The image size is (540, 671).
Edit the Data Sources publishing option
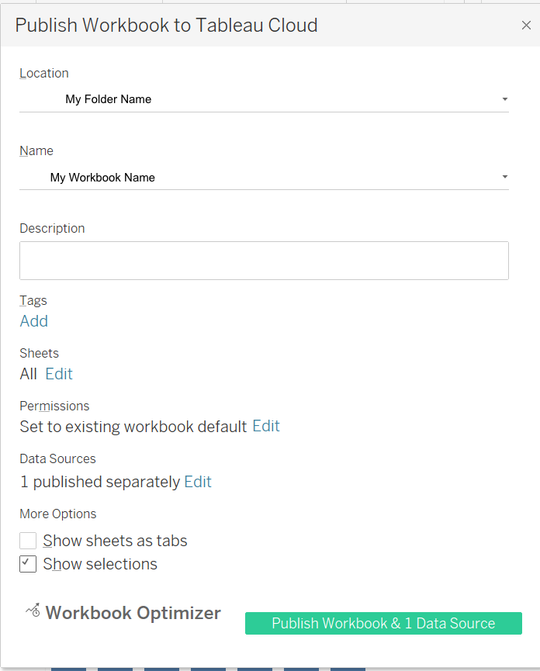pyautogui.click(x=198, y=482)
